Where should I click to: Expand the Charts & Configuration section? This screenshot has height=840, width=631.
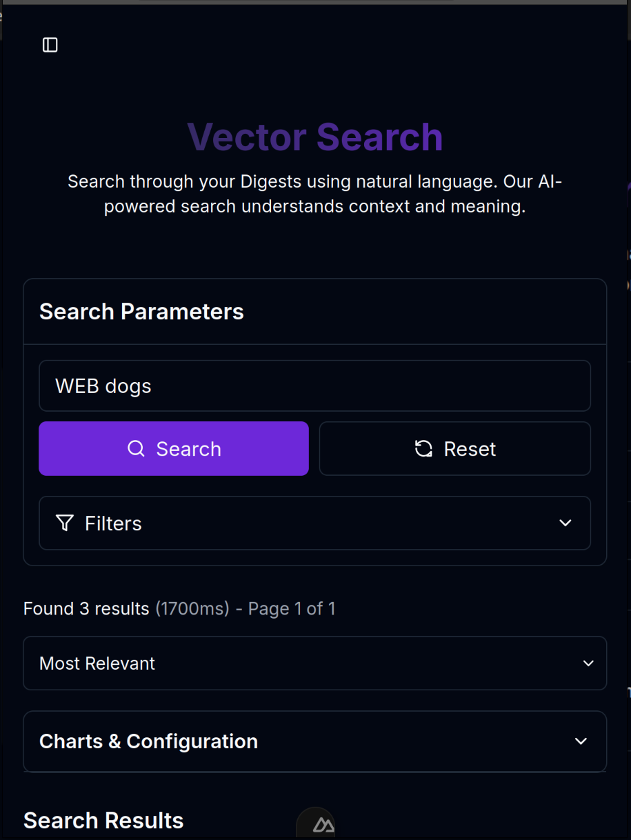[x=315, y=741]
